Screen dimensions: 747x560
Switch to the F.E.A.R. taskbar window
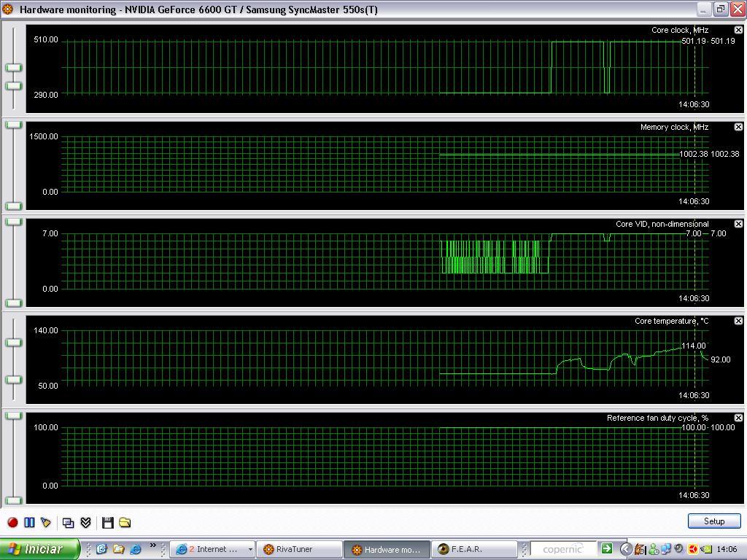click(x=474, y=549)
